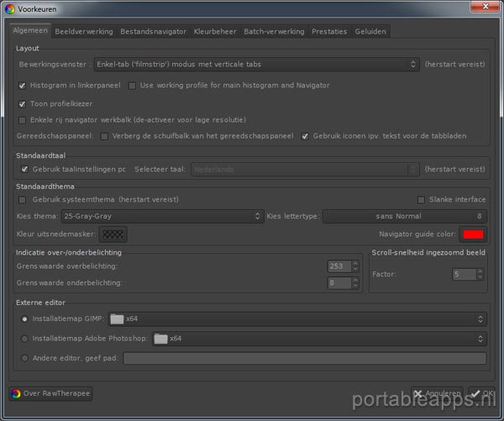Select Installatiemap GIMP radio button

coord(24,319)
